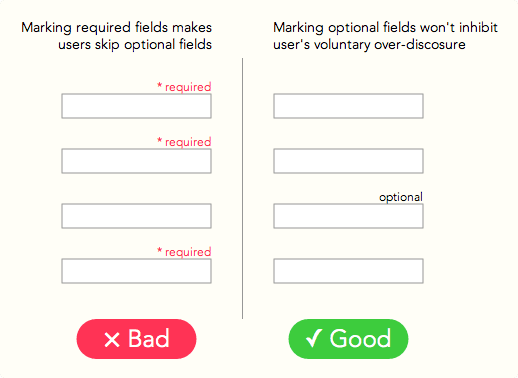
Task: Focus the unlabeled third field in the left column
Action: [136, 216]
